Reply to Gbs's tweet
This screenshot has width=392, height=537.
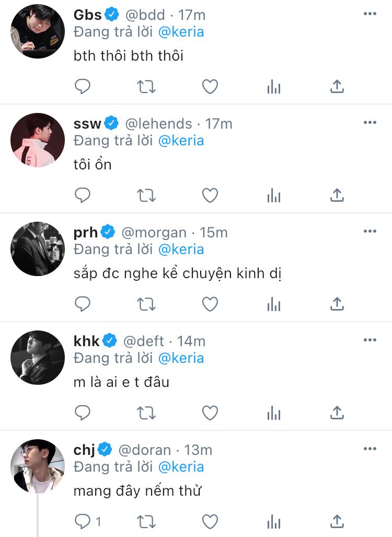83,86
